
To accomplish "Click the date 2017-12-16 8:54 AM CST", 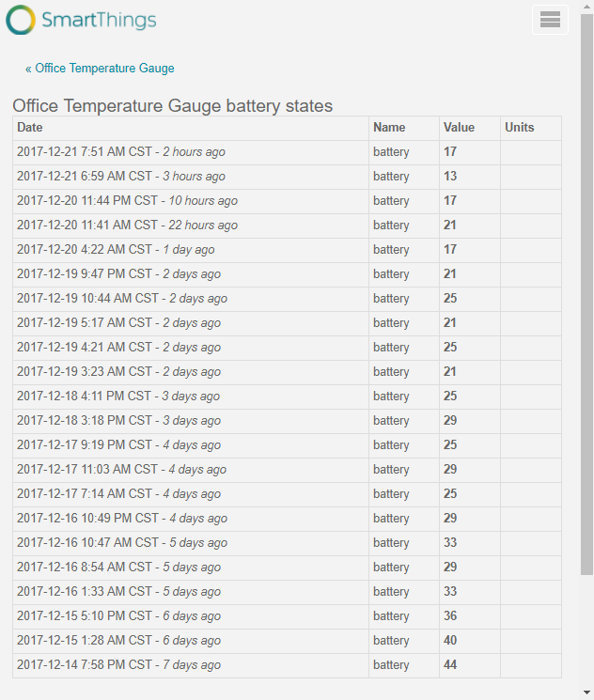I will pos(85,567).
